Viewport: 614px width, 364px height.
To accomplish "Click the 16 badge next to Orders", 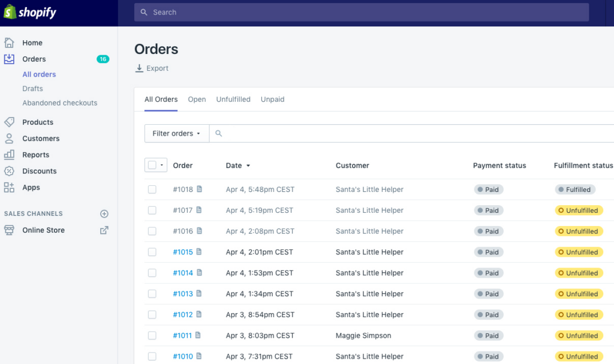I will 103,59.
